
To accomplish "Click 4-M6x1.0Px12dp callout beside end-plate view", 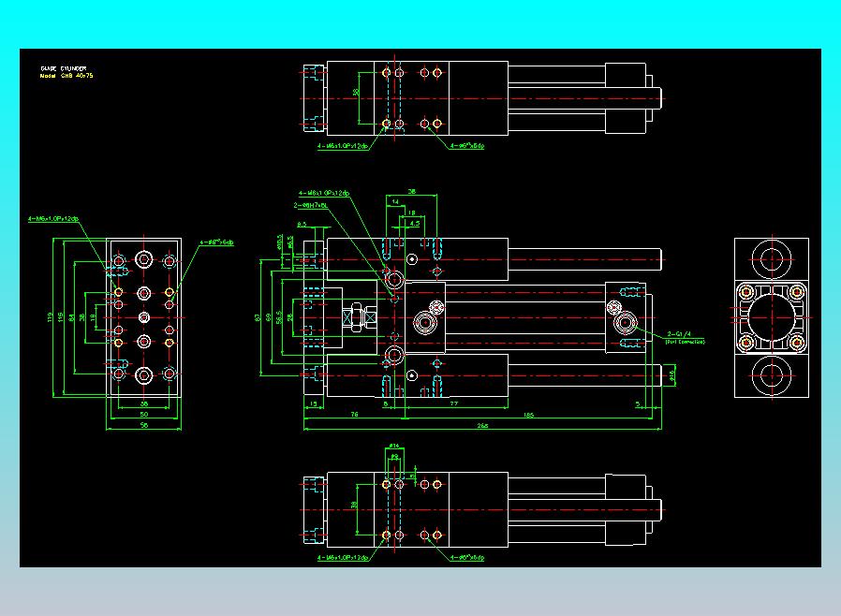I will [53, 219].
